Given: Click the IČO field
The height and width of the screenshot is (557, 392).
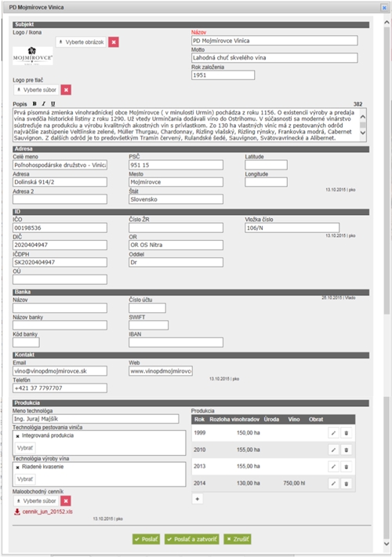Looking at the screenshot, I should (x=60, y=228).
